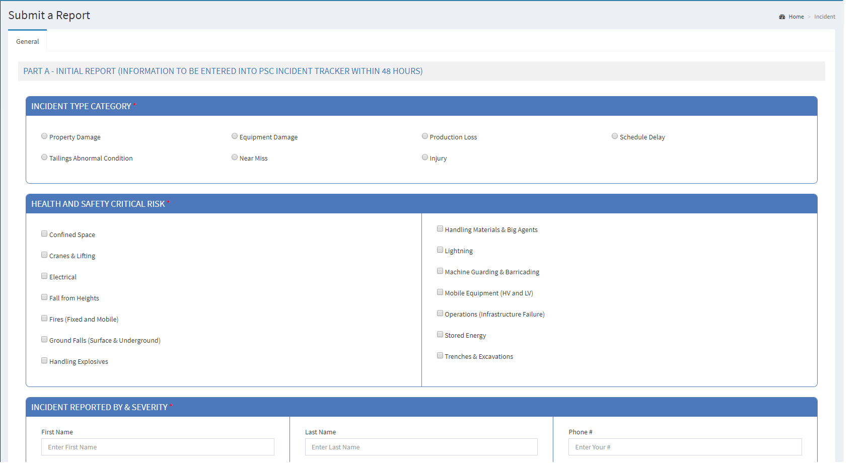868x463 pixels.
Task: Open the Home breadcrumb link
Action: pyautogui.click(x=796, y=17)
